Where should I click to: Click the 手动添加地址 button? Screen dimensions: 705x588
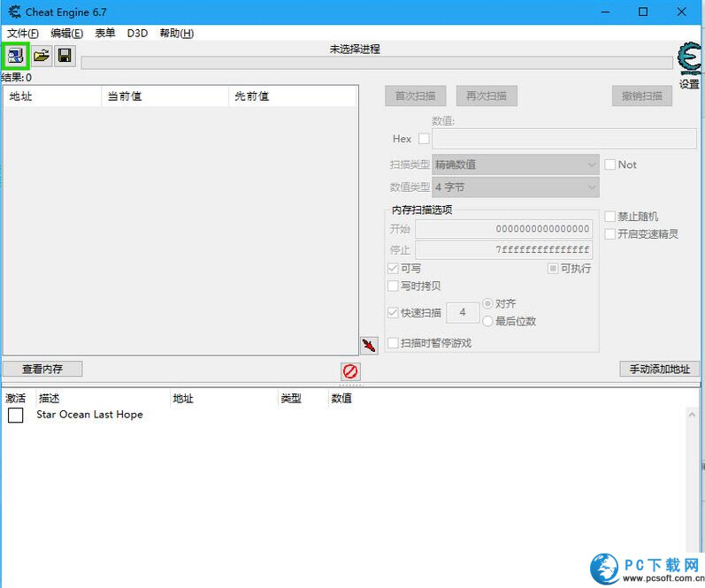[x=660, y=369]
